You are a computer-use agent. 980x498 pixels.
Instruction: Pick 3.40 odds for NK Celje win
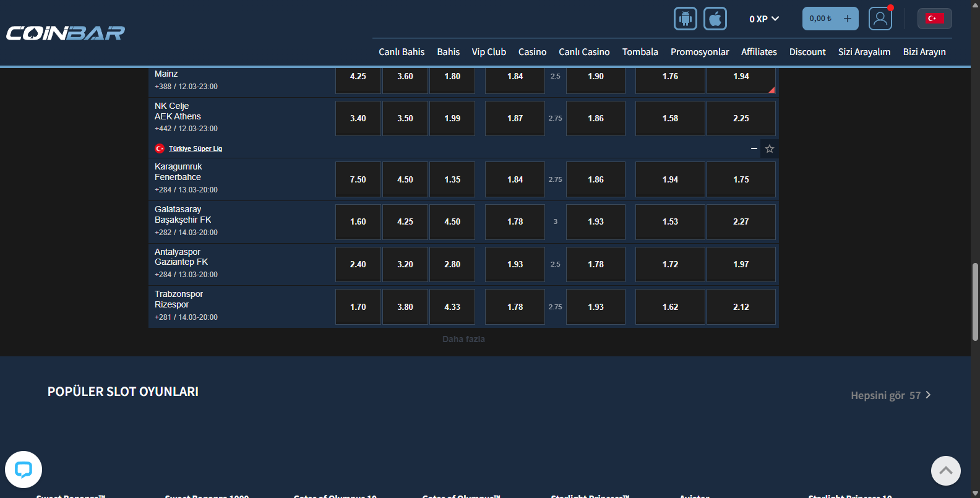coord(358,118)
